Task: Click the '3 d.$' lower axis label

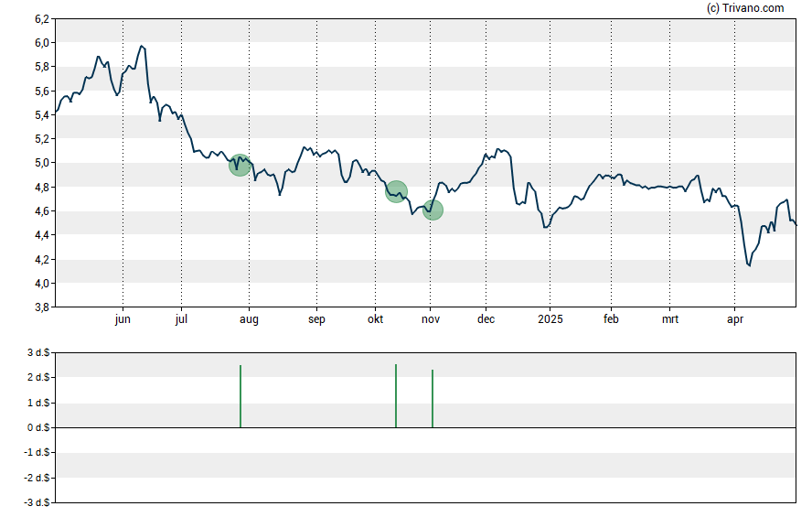Action: pyautogui.click(x=38, y=353)
